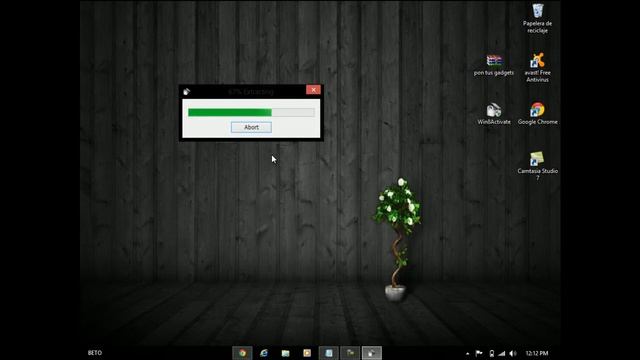Select the Win8Activate desktop icon
640x360 pixels.
(494, 113)
